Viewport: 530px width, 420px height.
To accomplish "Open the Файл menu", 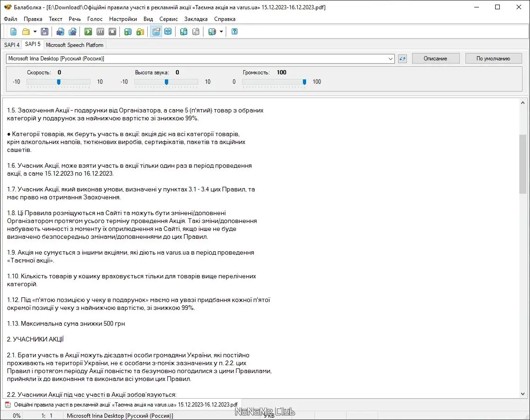I will pyautogui.click(x=11, y=19).
